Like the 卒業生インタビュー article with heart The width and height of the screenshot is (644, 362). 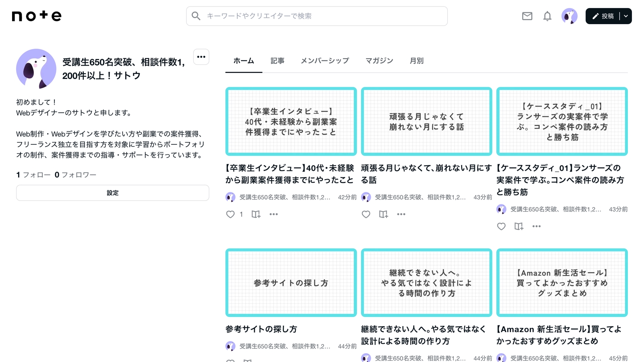click(x=230, y=214)
